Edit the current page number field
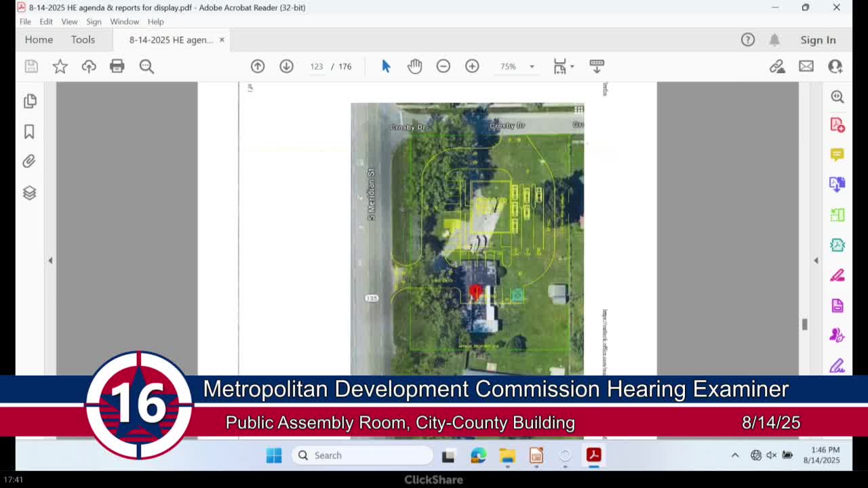This screenshot has width=868, height=488. pos(317,66)
